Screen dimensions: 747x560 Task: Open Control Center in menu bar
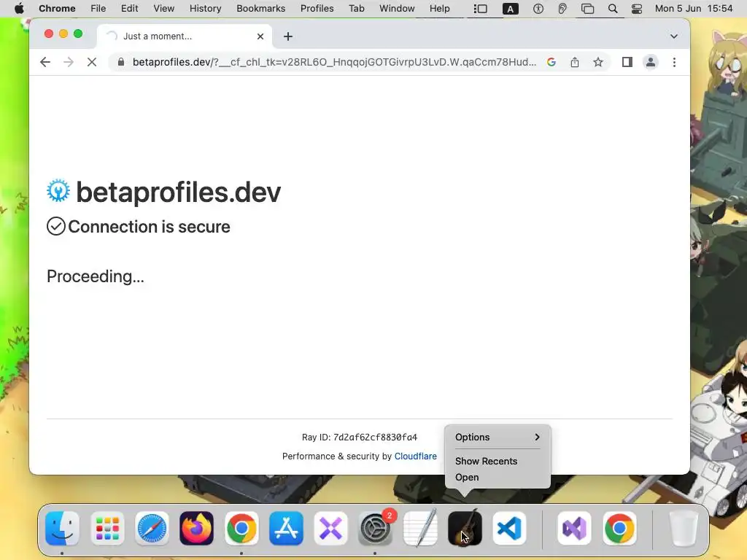[x=636, y=9]
